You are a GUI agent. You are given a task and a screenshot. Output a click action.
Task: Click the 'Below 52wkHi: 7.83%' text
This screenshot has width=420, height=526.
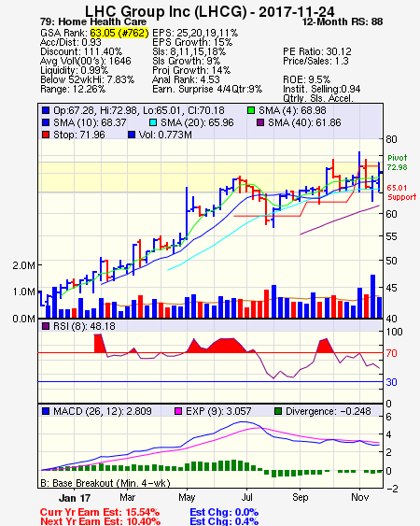coord(87,79)
